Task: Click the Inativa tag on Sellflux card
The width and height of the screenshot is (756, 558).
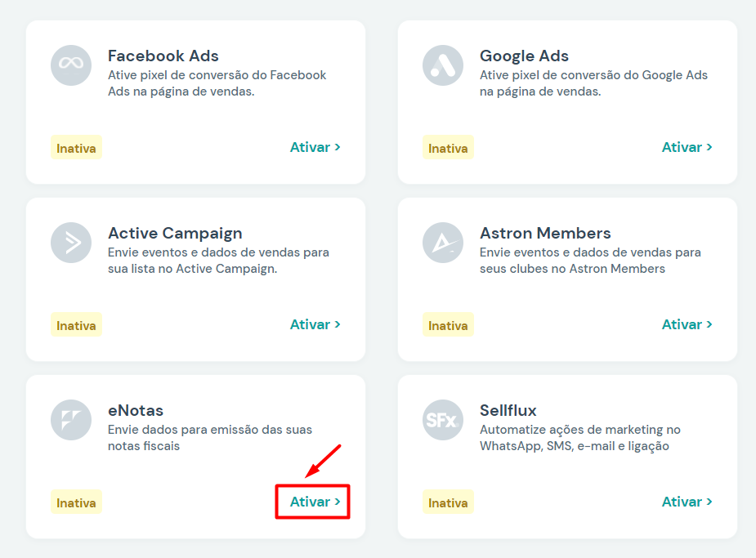Action: pyautogui.click(x=448, y=502)
